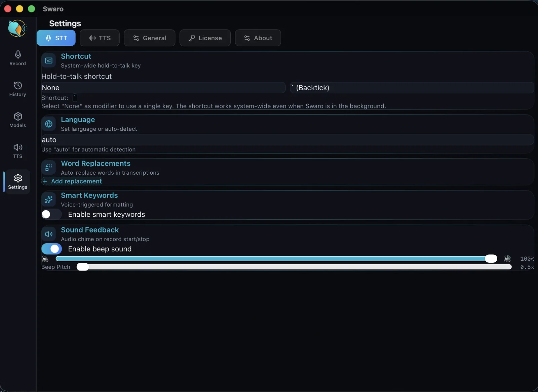
Task: Click the muted speaker icon at volume slider start
Action: pos(45,259)
